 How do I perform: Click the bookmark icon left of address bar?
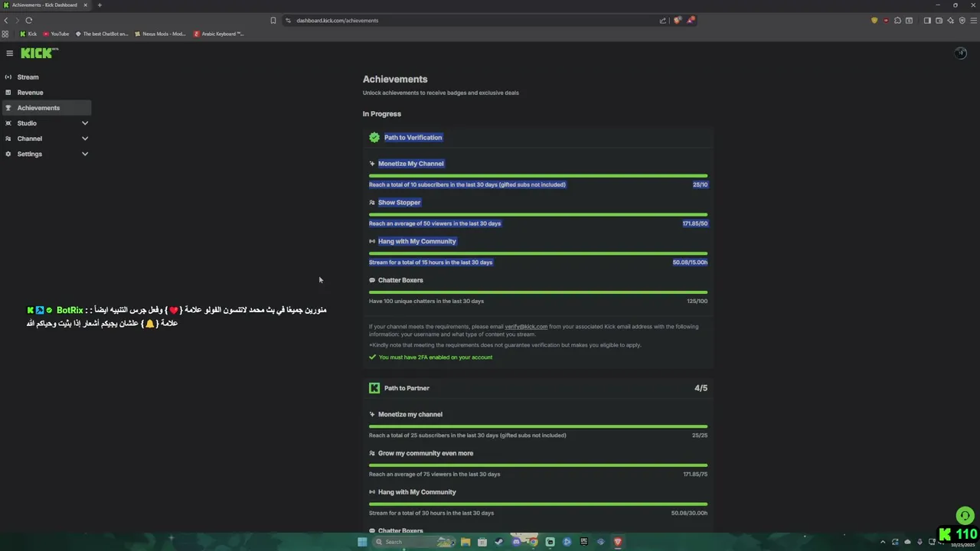(273, 21)
